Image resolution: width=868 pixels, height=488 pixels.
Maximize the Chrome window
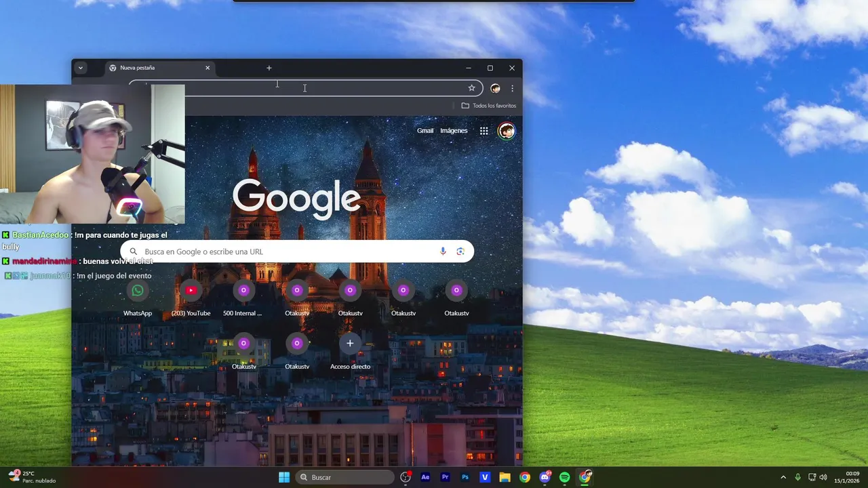(x=490, y=68)
